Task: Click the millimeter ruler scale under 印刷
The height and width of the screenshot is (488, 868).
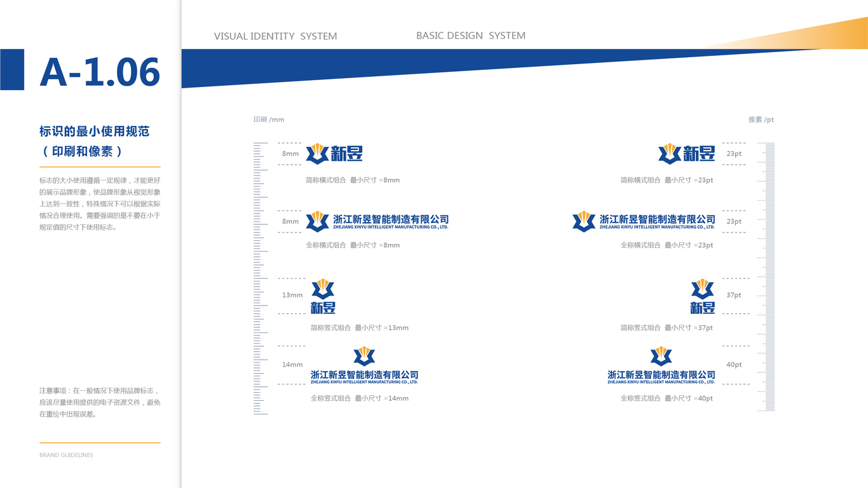Action: click(261, 279)
